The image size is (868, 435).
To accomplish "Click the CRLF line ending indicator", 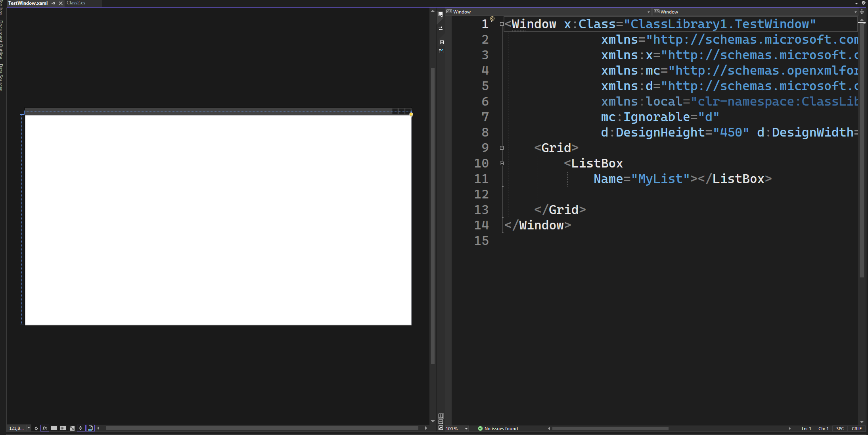I will 856,429.
